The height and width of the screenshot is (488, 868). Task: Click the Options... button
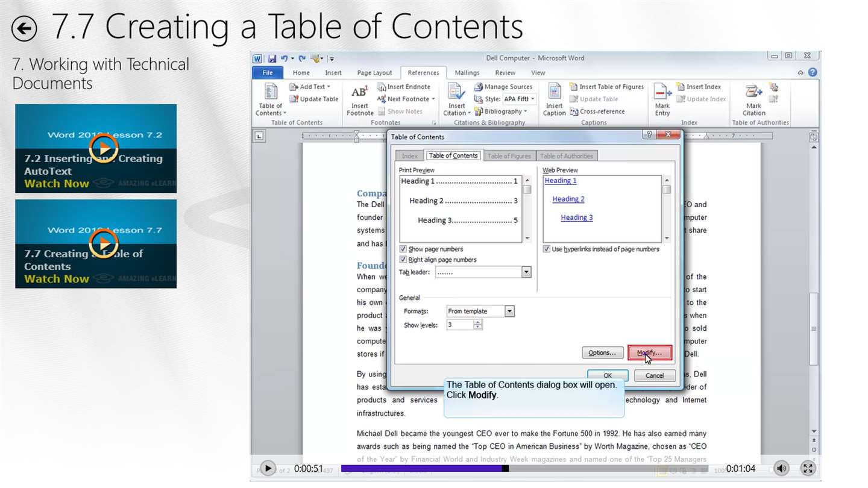602,352
